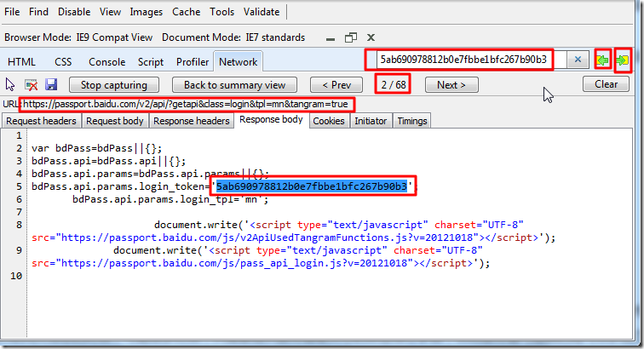This screenshot has height=349, width=644.
Task: Select element by click arrow icon
Action: pyautogui.click(x=10, y=84)
